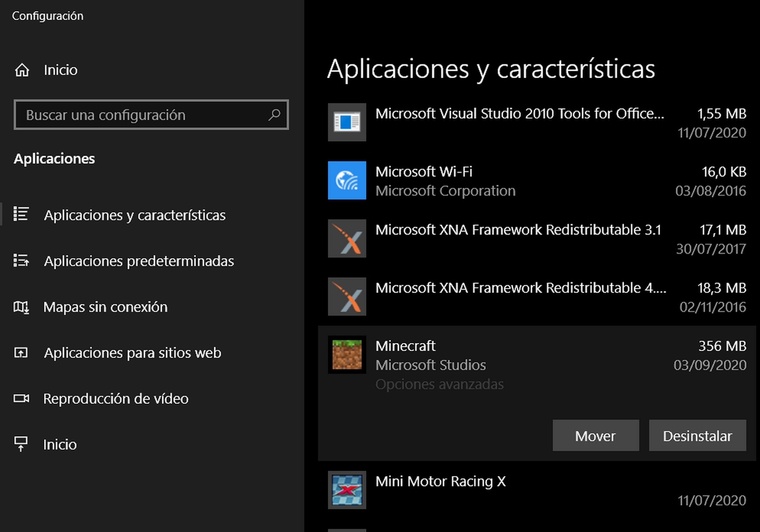Viewport: 760px width, 532px height.
Task: Click the 03/08/2016 install date
Action: click(x=711, y=191)
